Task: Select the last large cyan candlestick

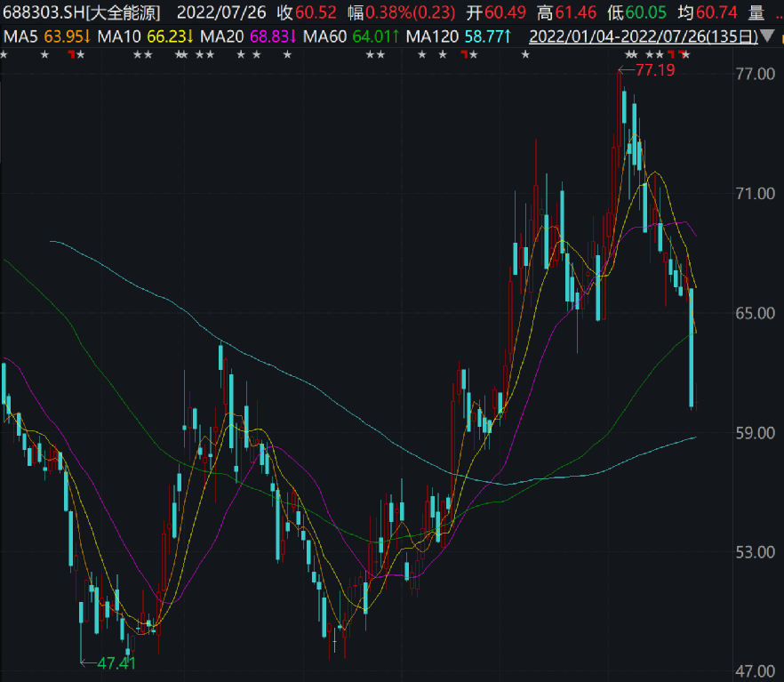Action: click(x=692, y=347)
